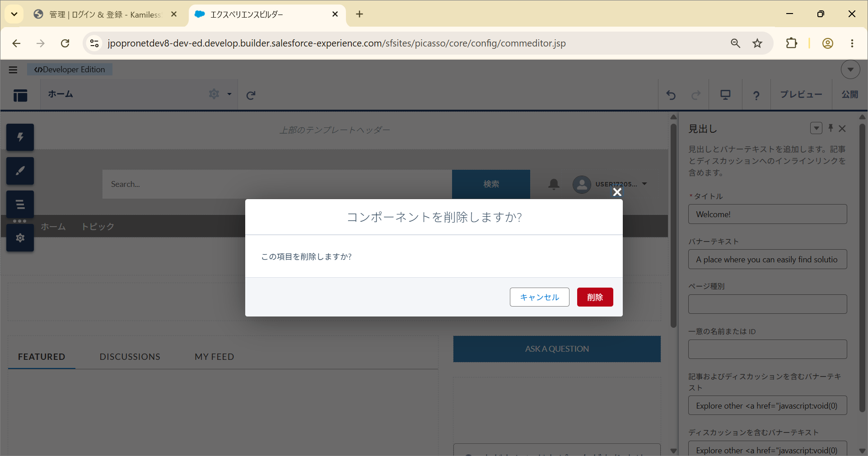Screen dimensions: 868x456
Task: Click the 検索 search button
Action: [491, 184]
